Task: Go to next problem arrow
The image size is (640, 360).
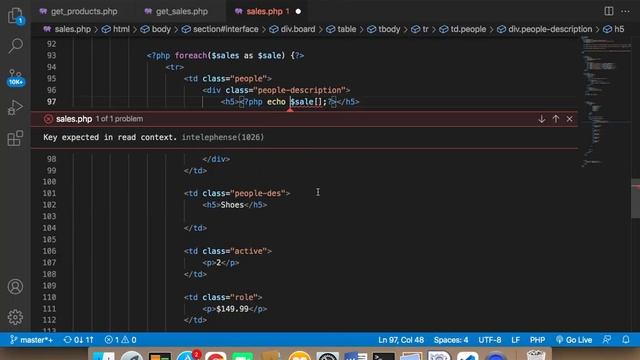Action: (542, 119)
